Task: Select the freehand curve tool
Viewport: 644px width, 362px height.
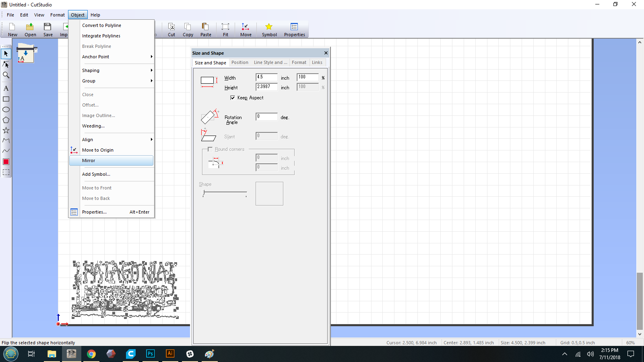Action: (x=6, y=151)
